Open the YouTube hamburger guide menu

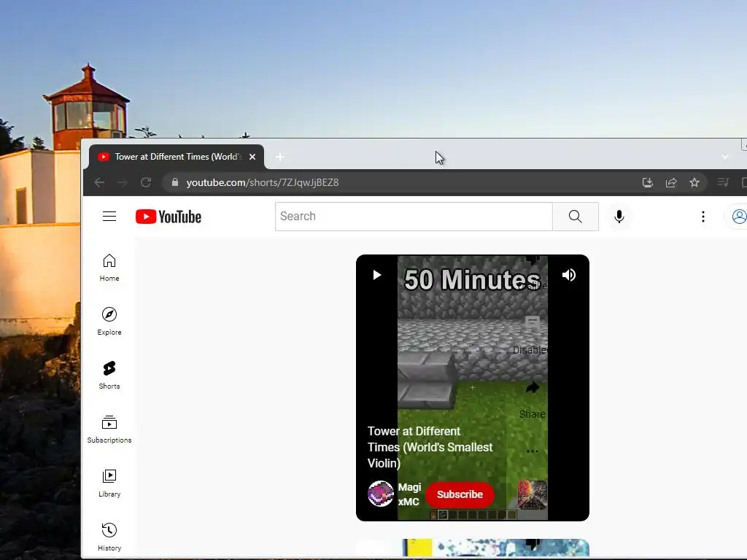109,216
